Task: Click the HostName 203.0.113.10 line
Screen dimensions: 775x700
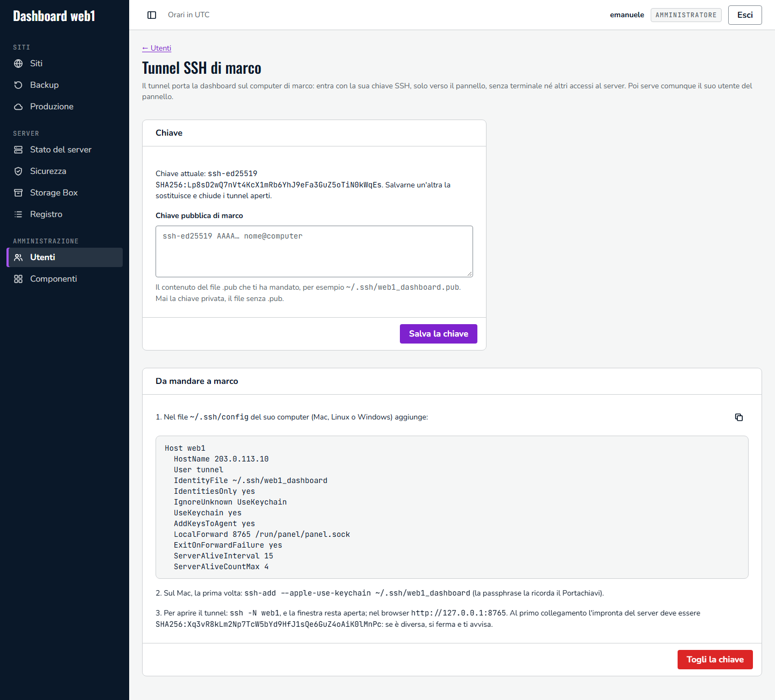Action: tap(221, 459)
